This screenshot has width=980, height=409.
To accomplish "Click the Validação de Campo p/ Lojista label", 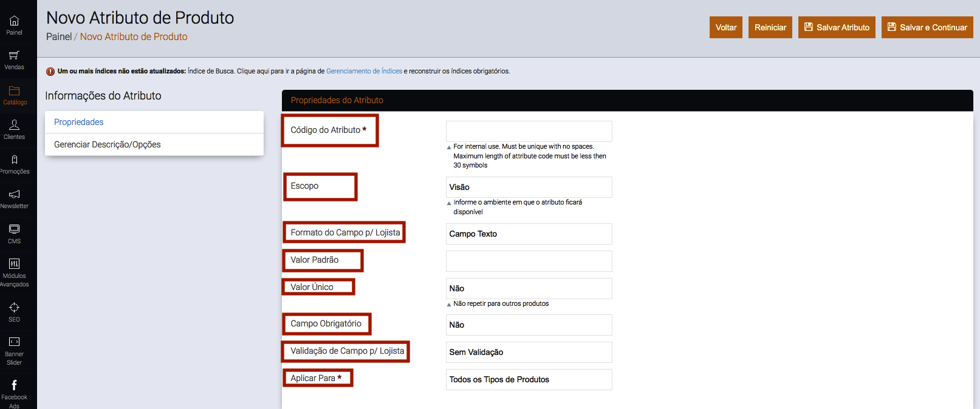I will (x=347, y=351).
